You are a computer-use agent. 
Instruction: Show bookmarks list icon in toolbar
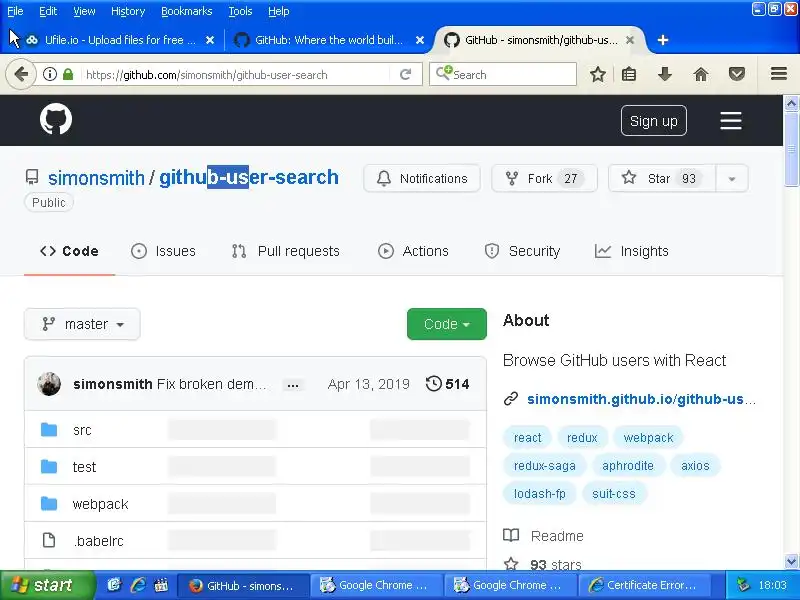click(629, 74)
